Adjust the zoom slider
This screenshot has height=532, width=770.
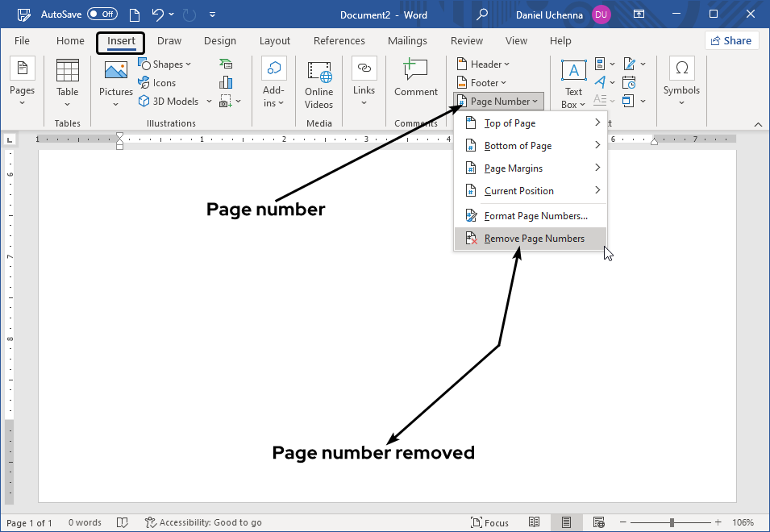pyautogui.click(x=673, y=522)
